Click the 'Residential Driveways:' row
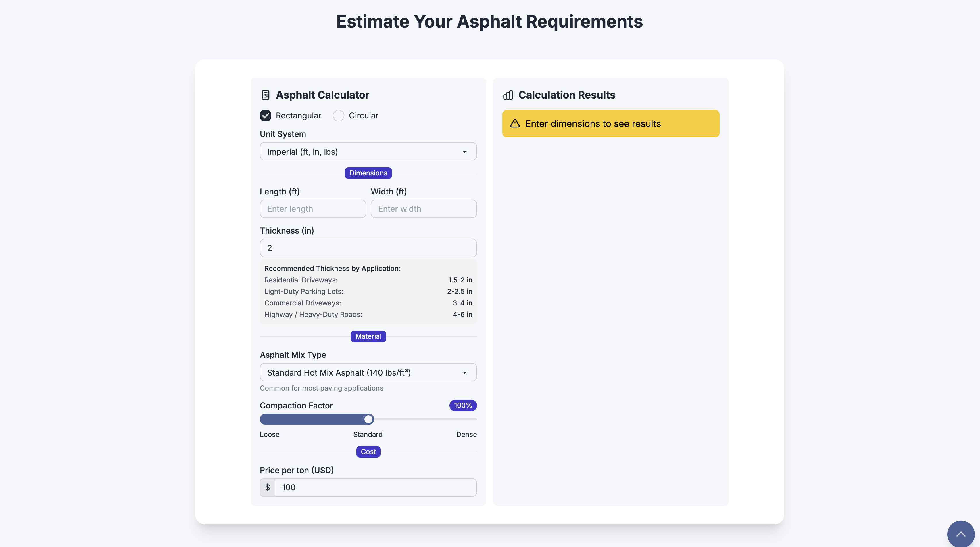The width and height of the screenshot is (980, 547). coord(368,280)
